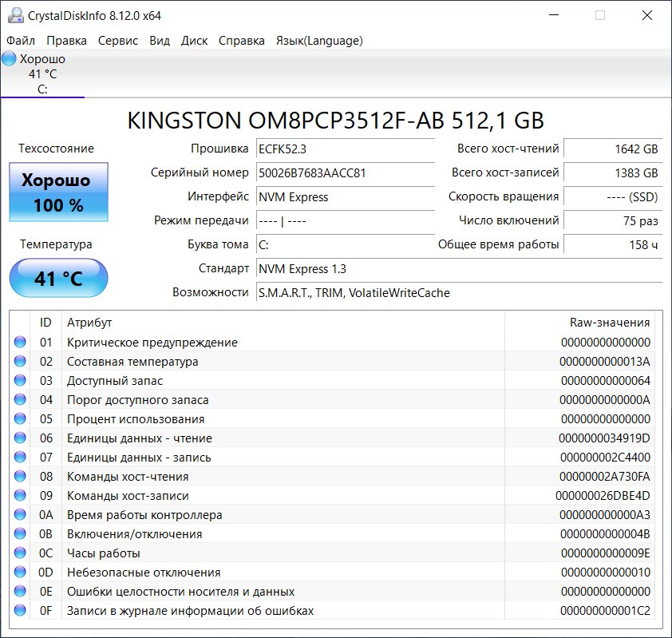Click raw value 000000002C4400
Image resolution: width=672 pixels, height=638 pixels.
(605, 457)
